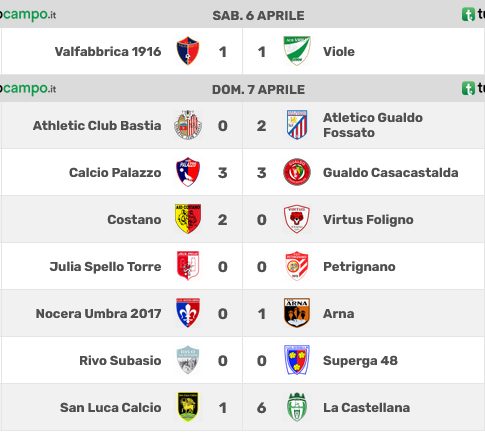The height and width of the screenshot is (444, 485).
Task: Click the Costano 2-0 Virtus Foligno score
Action: point(242,219)
